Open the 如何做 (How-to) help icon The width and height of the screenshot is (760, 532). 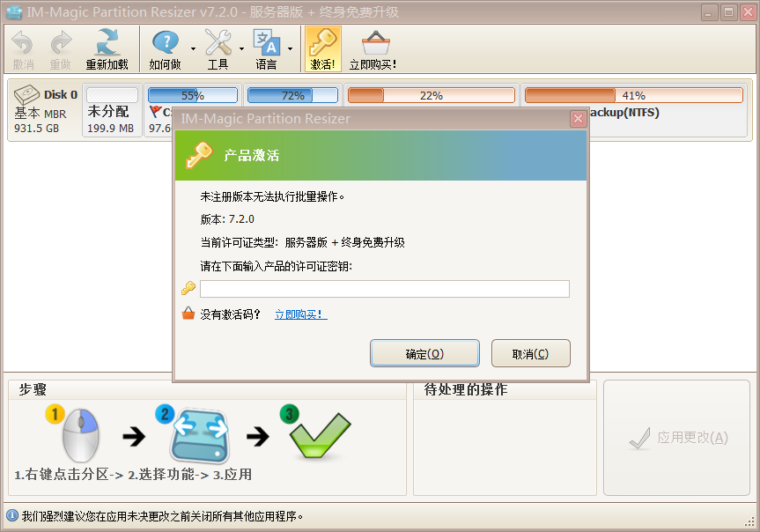coord(165,44)
